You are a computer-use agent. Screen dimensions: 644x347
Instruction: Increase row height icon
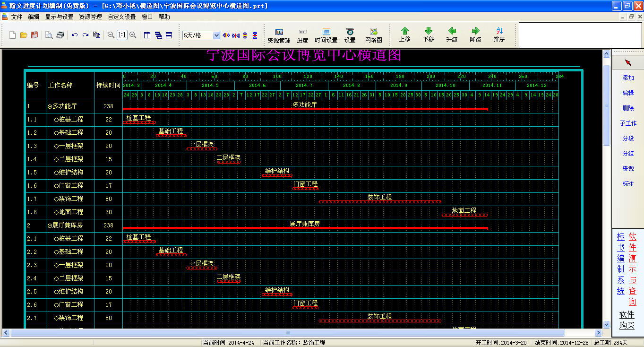[x=245, y=35]
